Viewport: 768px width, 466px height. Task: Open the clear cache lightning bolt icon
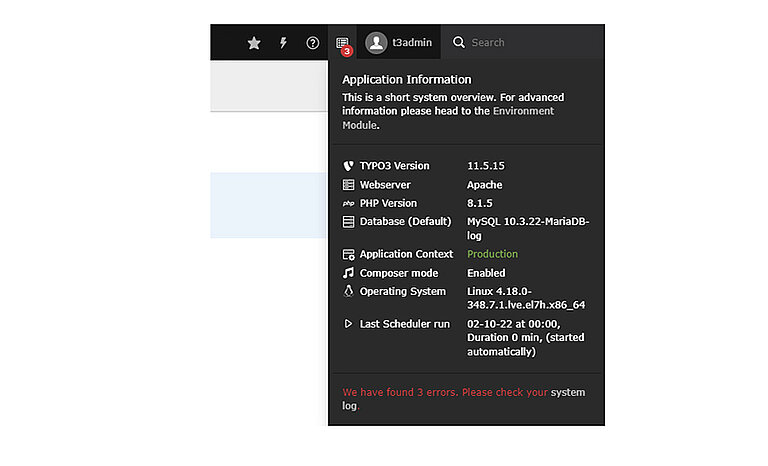(x=283, y=43)
